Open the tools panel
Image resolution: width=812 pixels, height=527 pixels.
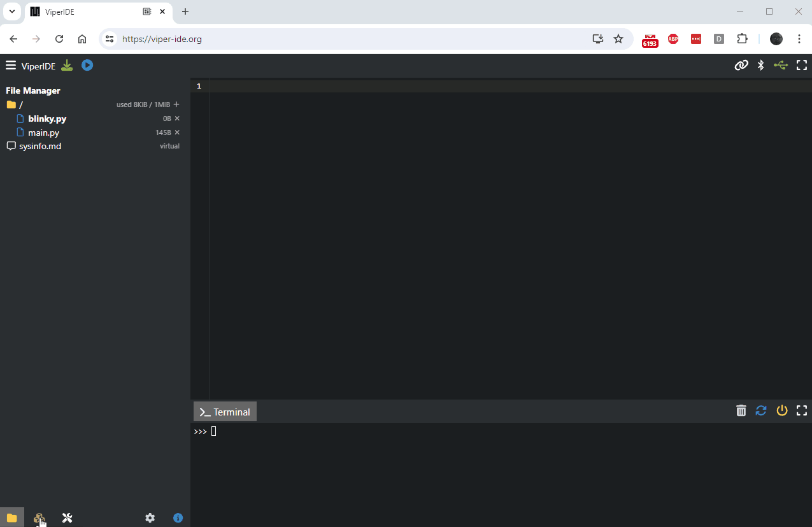pos(67,517)
